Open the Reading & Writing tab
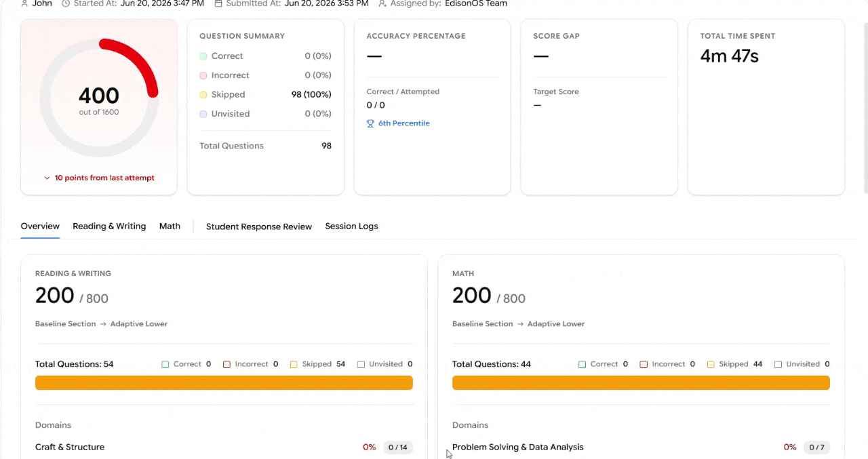Viewport: 868px width, 459px height. click(109, 226)
